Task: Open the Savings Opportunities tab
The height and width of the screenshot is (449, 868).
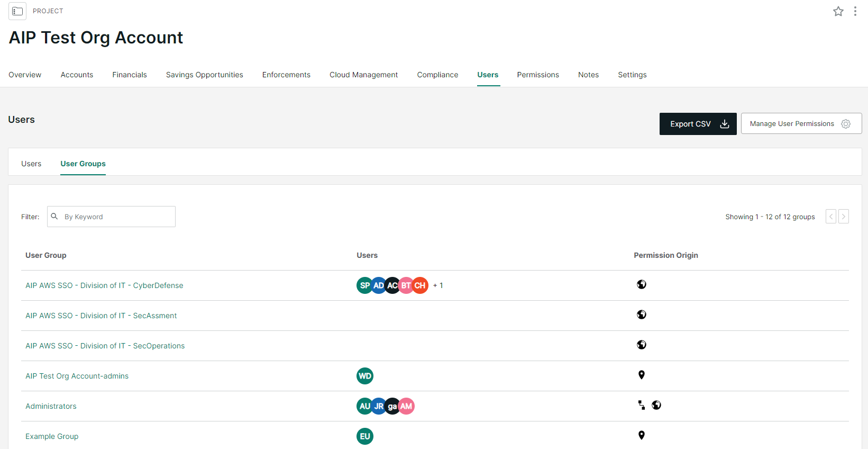Action: coord(205,75)
